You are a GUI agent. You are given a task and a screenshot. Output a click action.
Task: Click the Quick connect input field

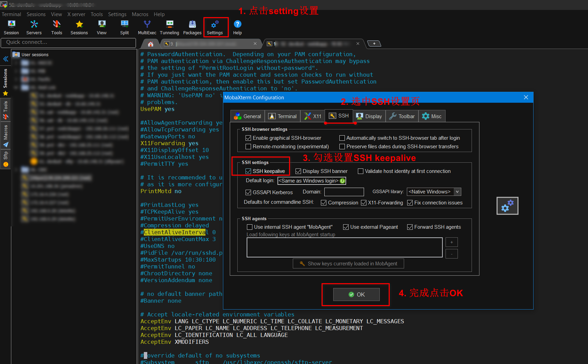68,42
